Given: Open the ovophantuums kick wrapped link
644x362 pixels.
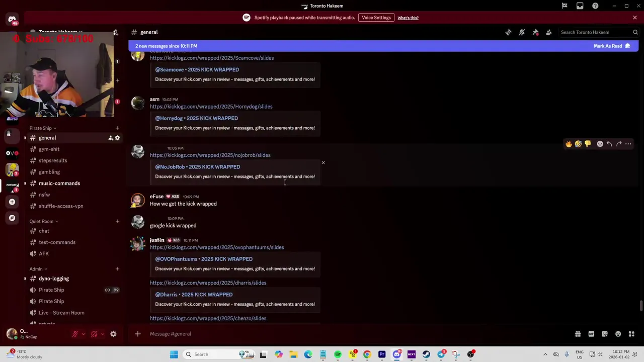Looking at the screenshot, I should click(x=217, y=247).
